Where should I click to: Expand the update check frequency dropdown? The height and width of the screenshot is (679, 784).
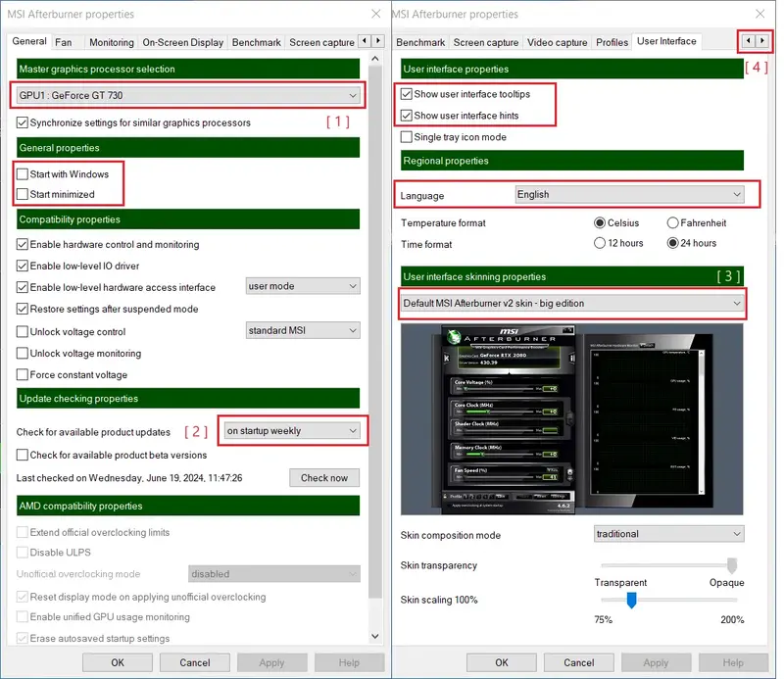[292, 431]
